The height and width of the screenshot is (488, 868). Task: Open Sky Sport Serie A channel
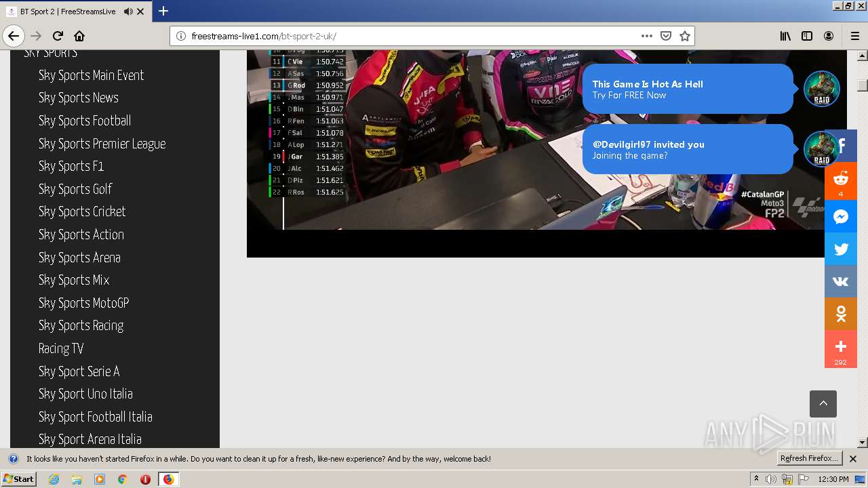[79, 371]
